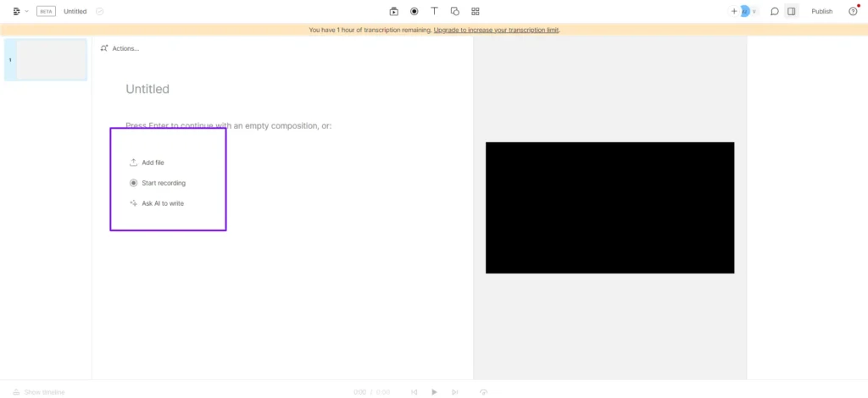Choose Ask AI to write option
This screenshot has width=868, height=398.
coord(157,203)
